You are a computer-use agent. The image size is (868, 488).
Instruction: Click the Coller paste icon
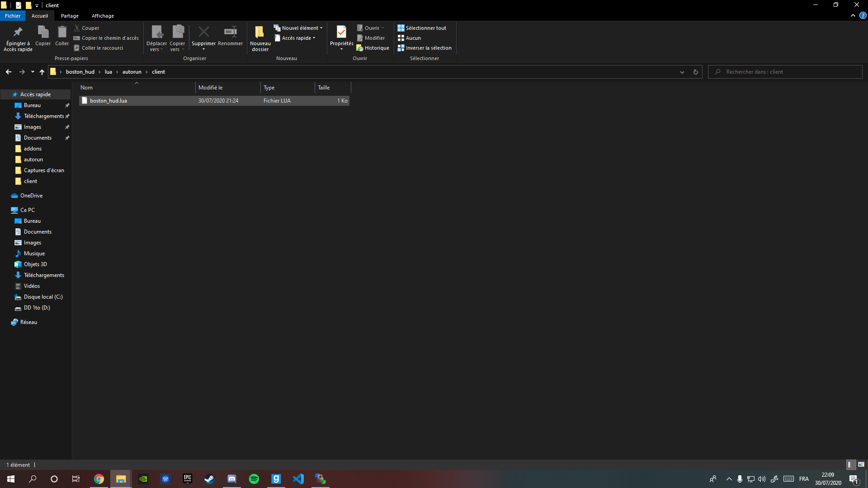point(62,36)
